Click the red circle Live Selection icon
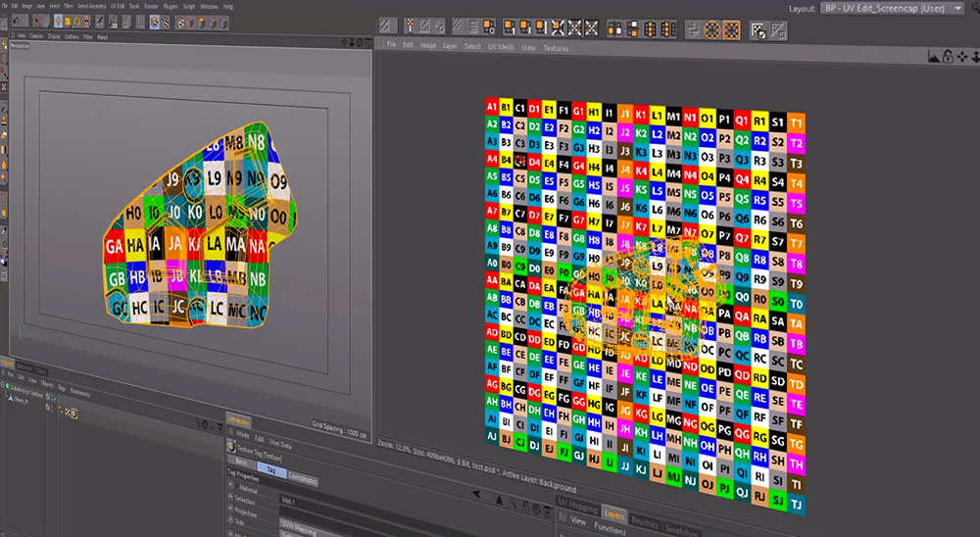980x537 pixels. pos(37,21)
